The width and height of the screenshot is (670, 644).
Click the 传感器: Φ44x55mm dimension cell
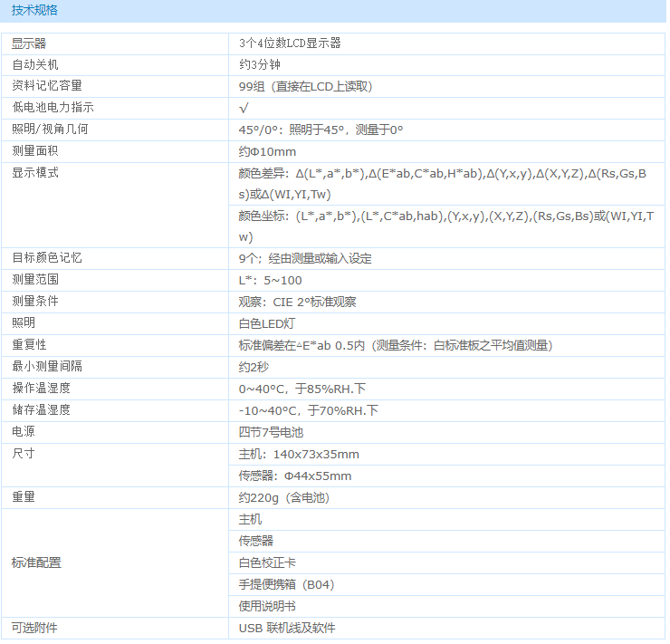pyautogui.click(x=295, y=476)
